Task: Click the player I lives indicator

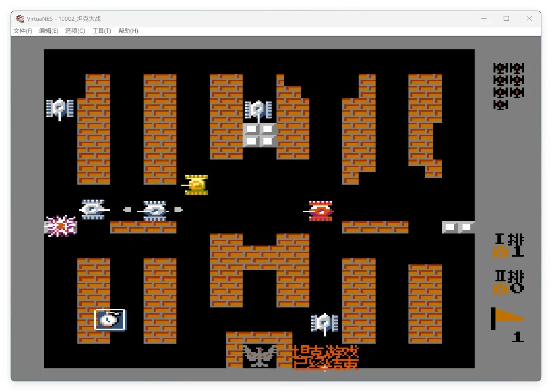Action: click(x=509, y=245)
